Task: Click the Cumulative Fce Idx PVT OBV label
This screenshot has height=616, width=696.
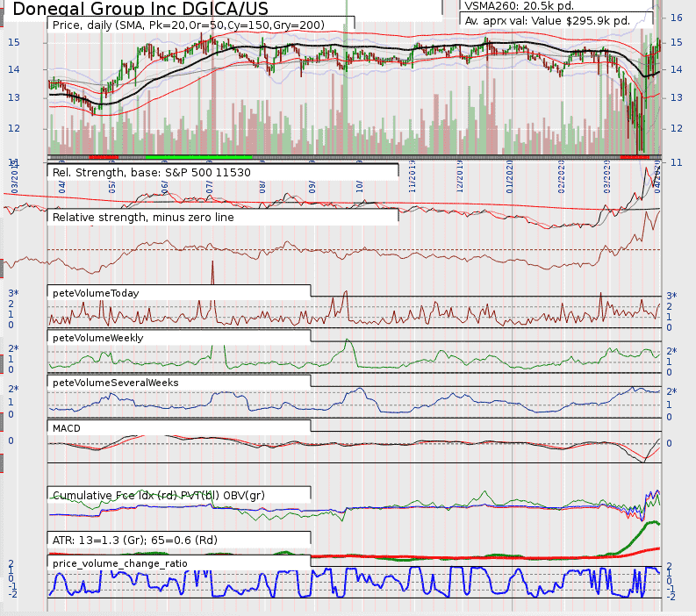Action: pos(159,495)
